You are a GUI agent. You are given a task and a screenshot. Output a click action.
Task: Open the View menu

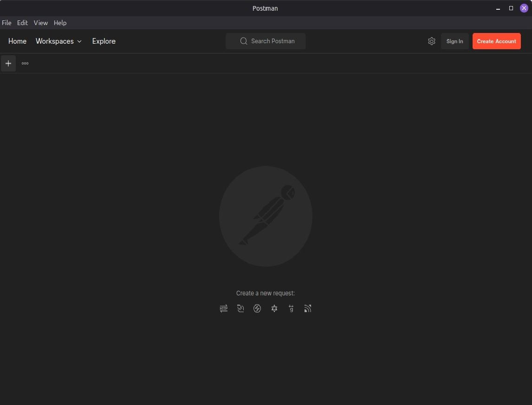(x=41, y=23)
